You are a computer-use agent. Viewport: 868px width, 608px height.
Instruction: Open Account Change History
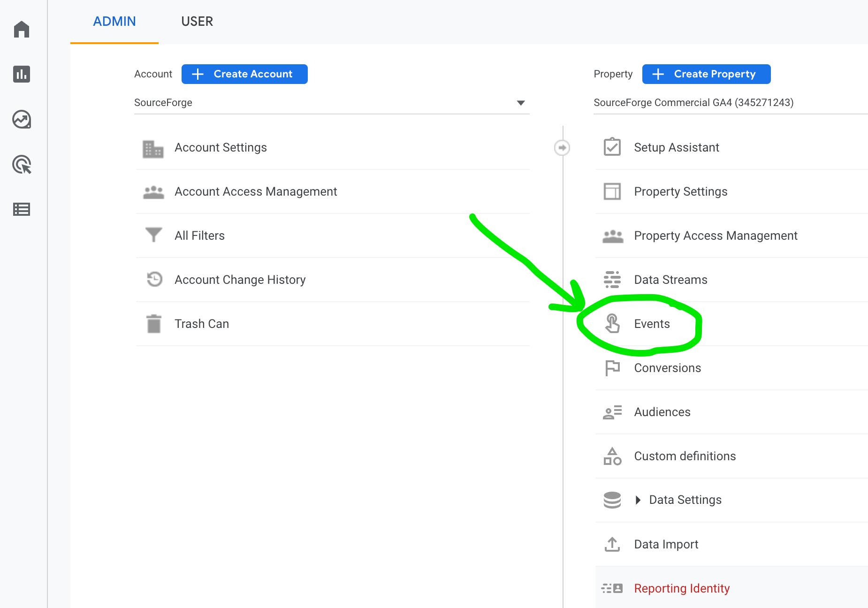pyautogui.click(x=240, y=279)
